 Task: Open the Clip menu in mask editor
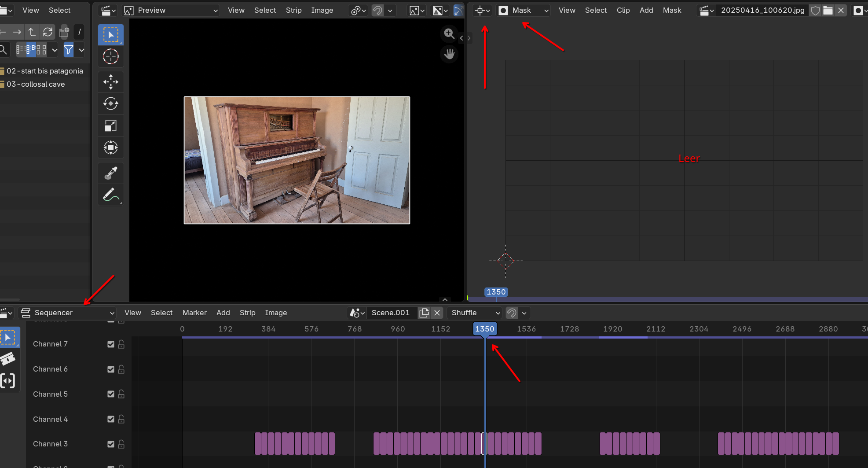coord(623,10)
